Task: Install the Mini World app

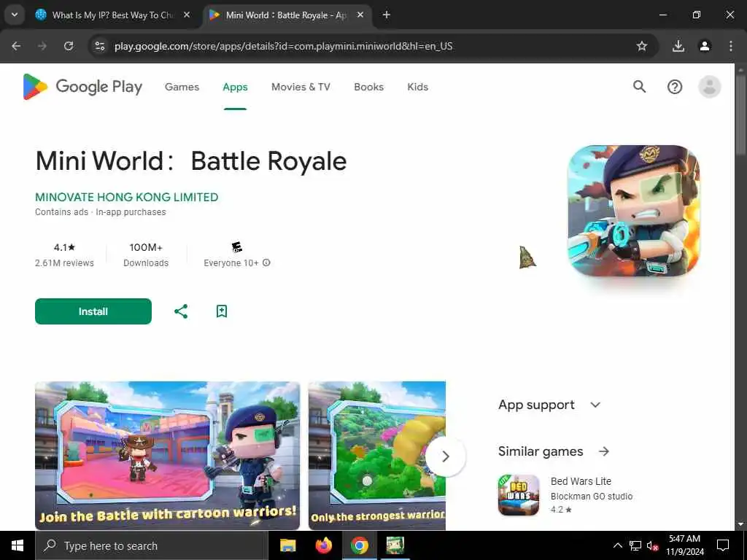Action: point(93,311)
